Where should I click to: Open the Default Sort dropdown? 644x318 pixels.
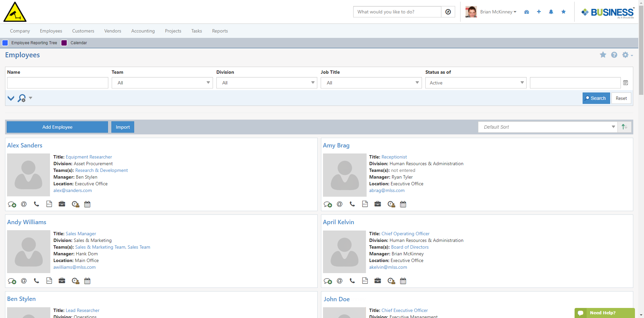click(548, 127)
